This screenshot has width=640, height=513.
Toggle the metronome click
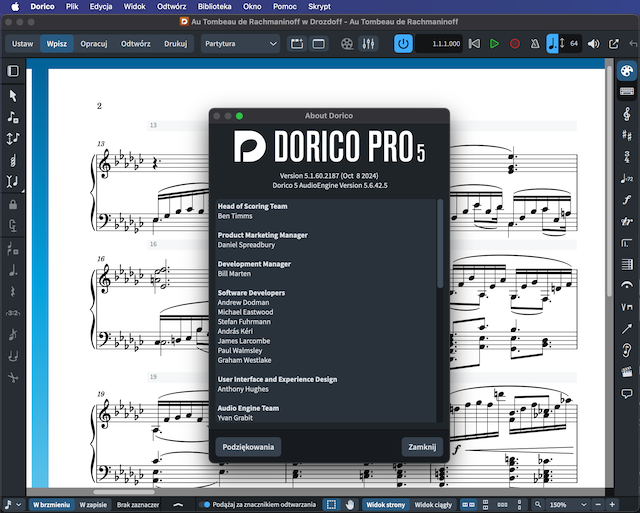(535, 44)
